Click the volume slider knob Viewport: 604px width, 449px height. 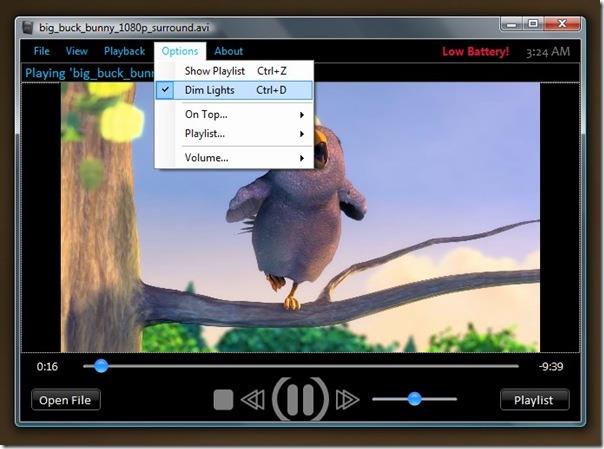pos(414,399)
